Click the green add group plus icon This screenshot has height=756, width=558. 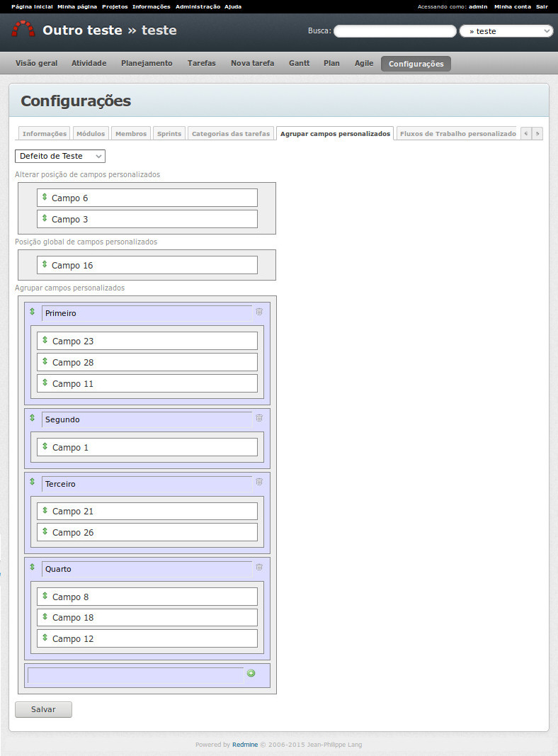point(251,673)
